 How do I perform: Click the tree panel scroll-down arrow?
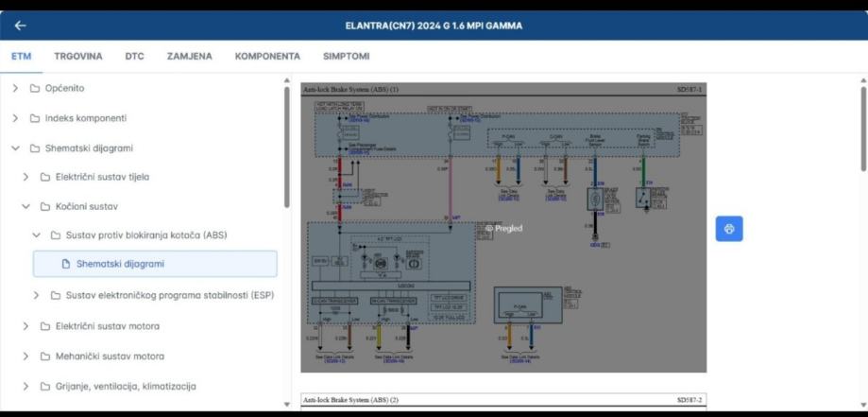(287, 405)
